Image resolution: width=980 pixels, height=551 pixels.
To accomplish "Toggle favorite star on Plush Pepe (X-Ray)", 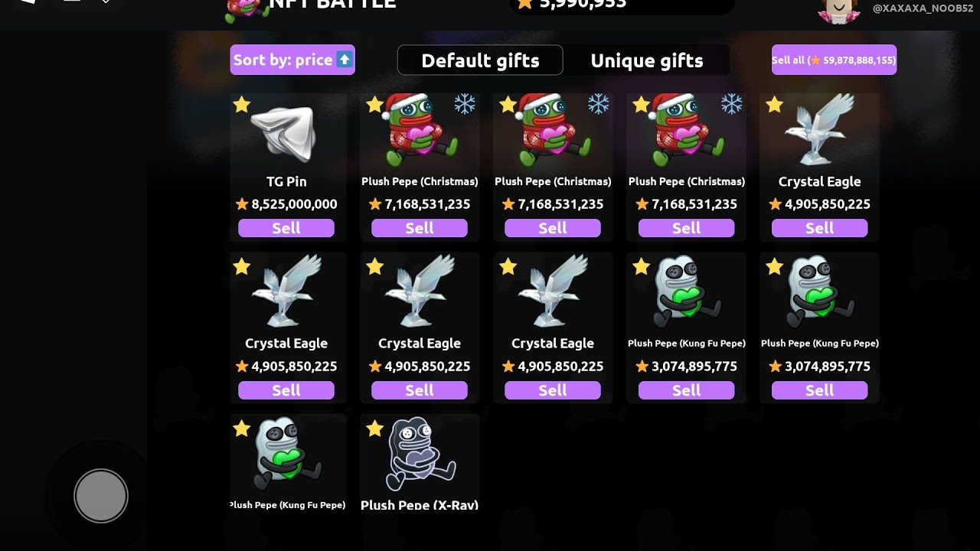I will [374, 429].
